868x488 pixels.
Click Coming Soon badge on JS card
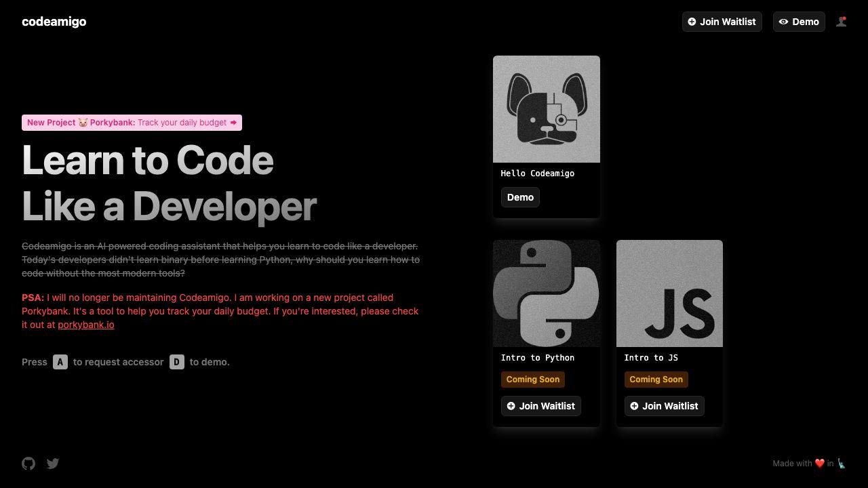[x=656, y=380]
